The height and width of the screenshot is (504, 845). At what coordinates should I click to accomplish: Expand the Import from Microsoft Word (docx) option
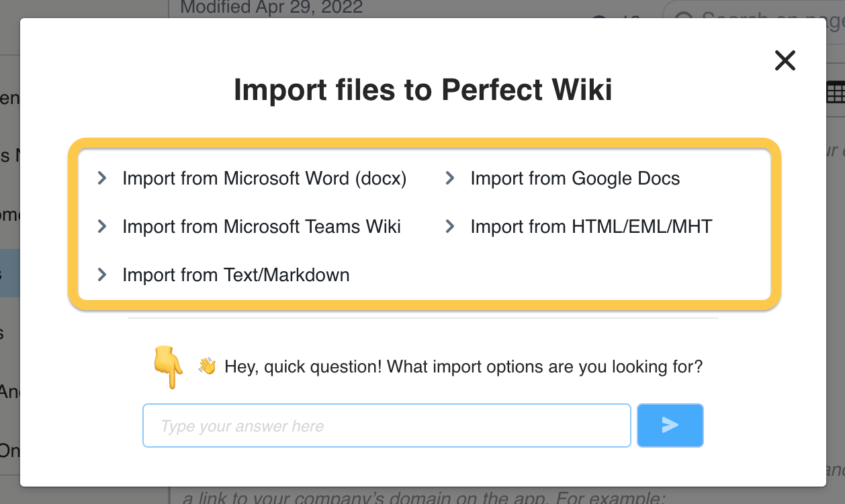pyautogui.click(x=264, y=179)
